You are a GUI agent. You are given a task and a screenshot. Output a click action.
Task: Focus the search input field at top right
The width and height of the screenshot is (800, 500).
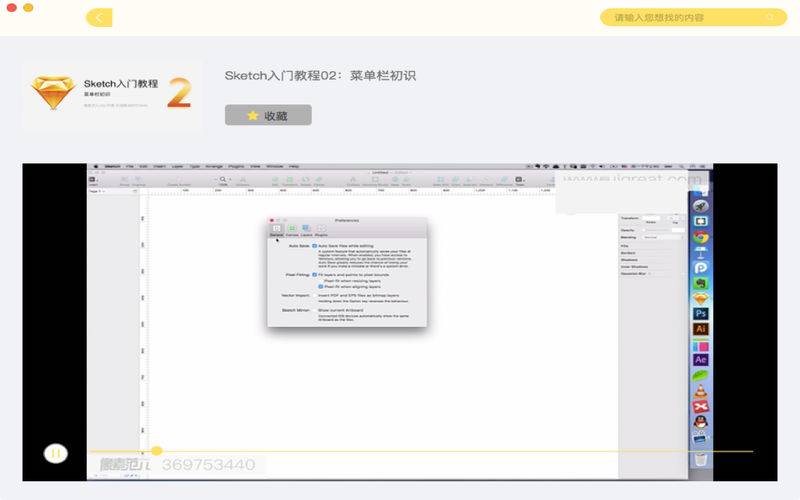[693, 17]
